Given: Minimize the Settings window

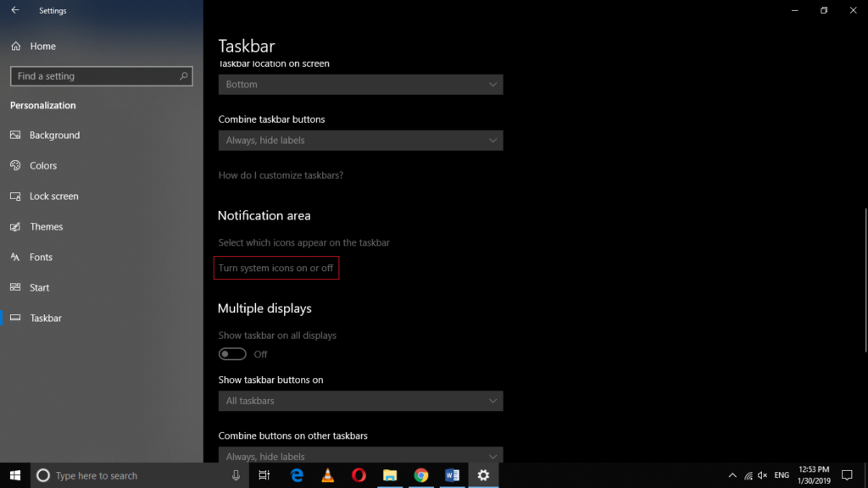Looking at the screenshot, I should (795, 10).
